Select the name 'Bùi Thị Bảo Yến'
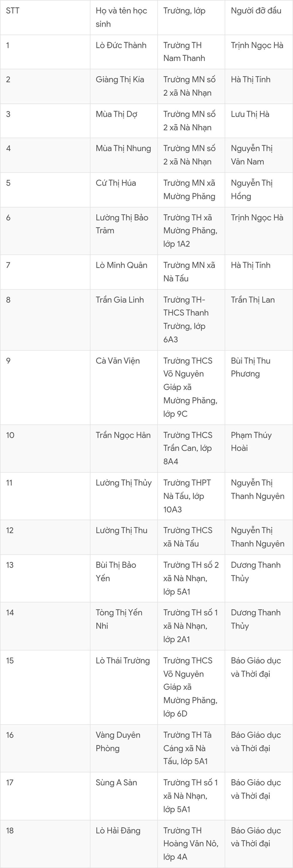The width and height of the screenshot is (293, 868). [x=116, y=571]
